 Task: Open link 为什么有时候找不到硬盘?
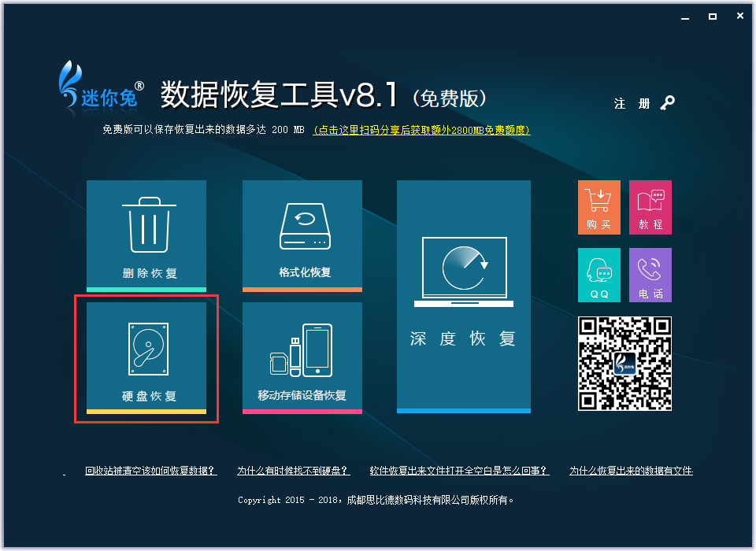tap(294, 471)
